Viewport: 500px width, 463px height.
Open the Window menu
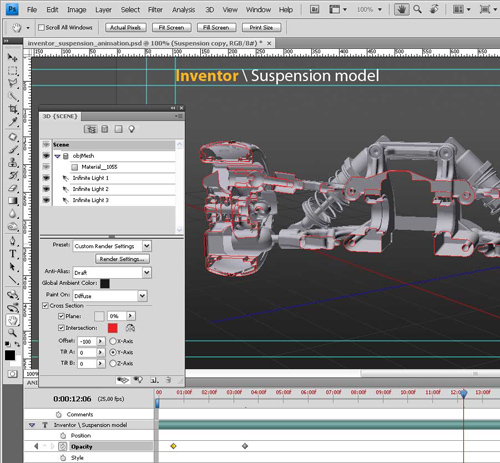click(258, 10)
